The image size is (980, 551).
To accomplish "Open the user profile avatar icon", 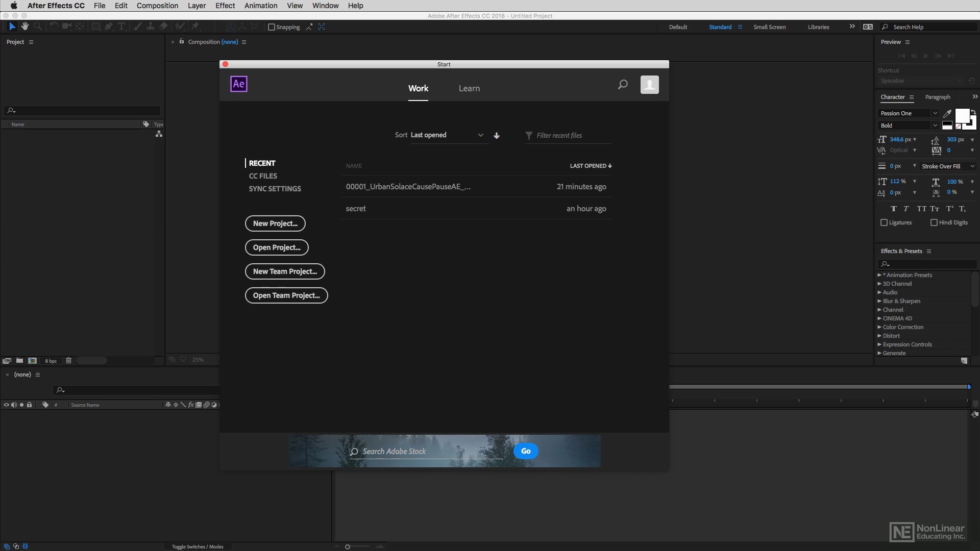I will [649, 85].
